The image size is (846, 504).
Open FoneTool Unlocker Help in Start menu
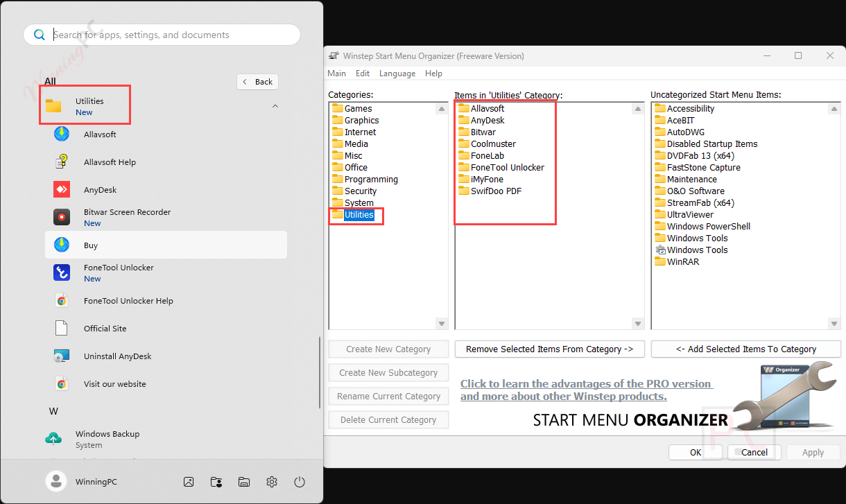click(166, 301)
